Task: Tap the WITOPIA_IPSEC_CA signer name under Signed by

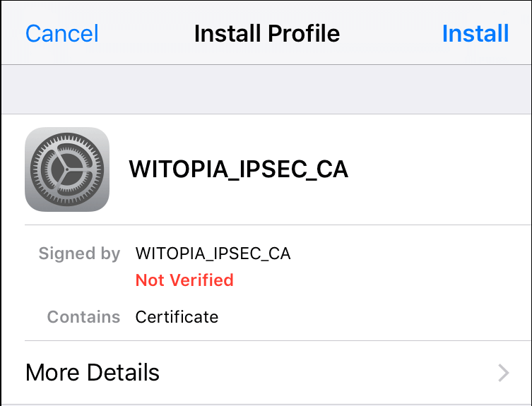Action: click(213, 253)
